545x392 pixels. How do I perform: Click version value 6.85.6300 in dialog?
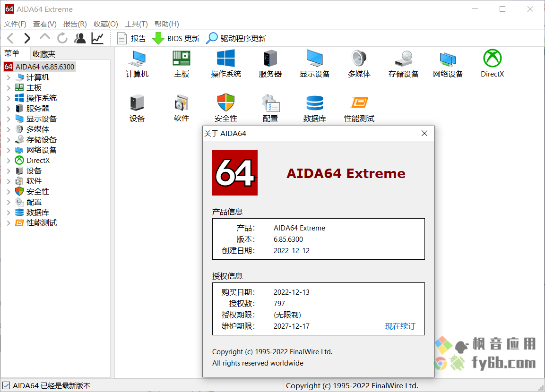288,239
